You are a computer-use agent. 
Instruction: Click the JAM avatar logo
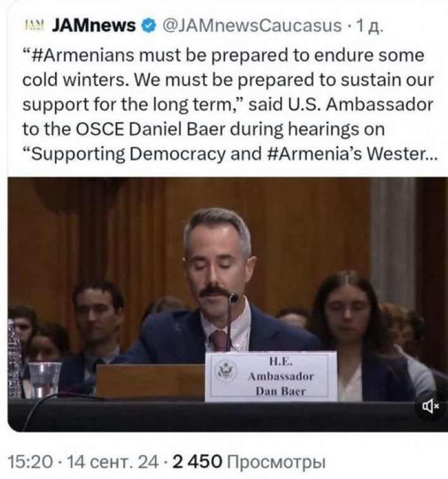pyautogui.click(x=34, y=26)
